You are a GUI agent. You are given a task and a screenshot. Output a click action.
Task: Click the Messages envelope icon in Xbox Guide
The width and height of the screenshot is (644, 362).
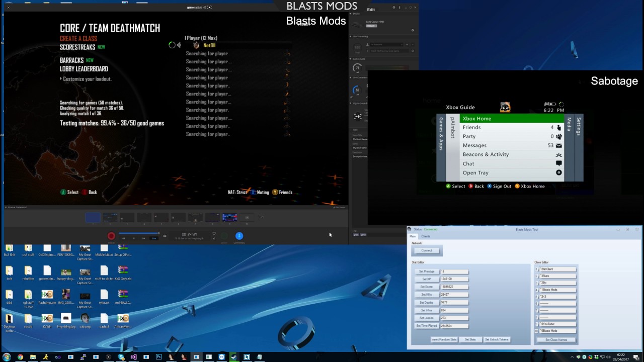coord(558,146)
